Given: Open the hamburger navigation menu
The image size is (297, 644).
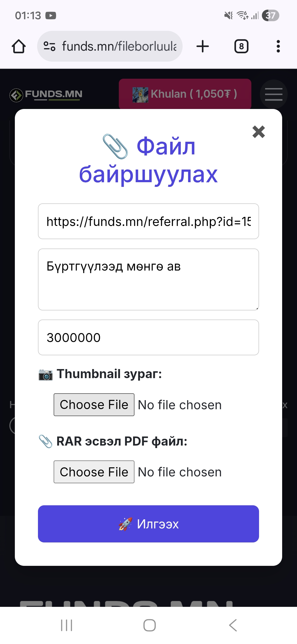Looking at the screenshot, I should (274, 94).
